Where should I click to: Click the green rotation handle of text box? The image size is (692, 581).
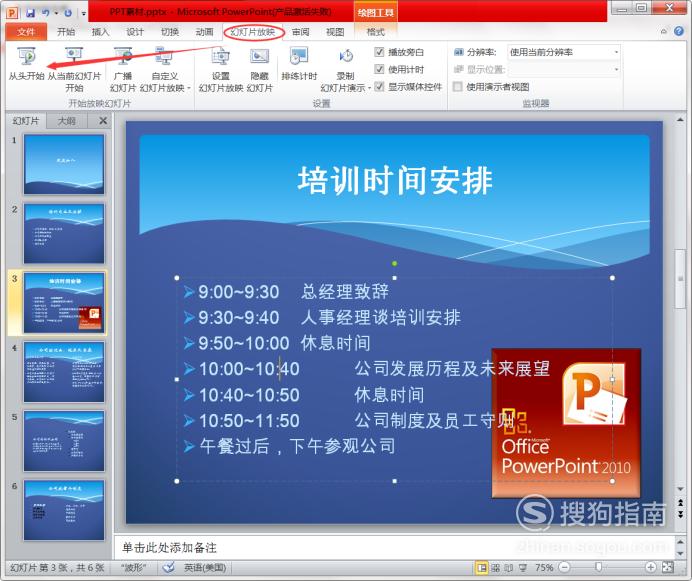(395, 264)
